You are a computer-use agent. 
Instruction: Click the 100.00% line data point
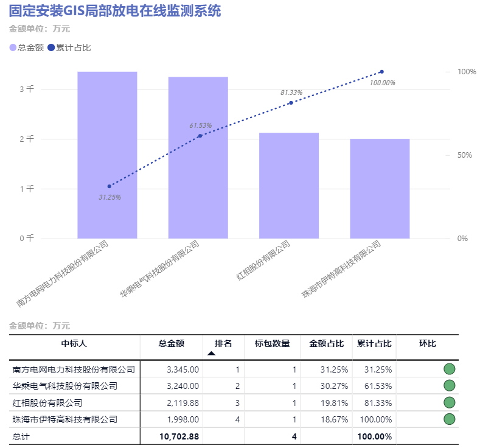(381, 72)
